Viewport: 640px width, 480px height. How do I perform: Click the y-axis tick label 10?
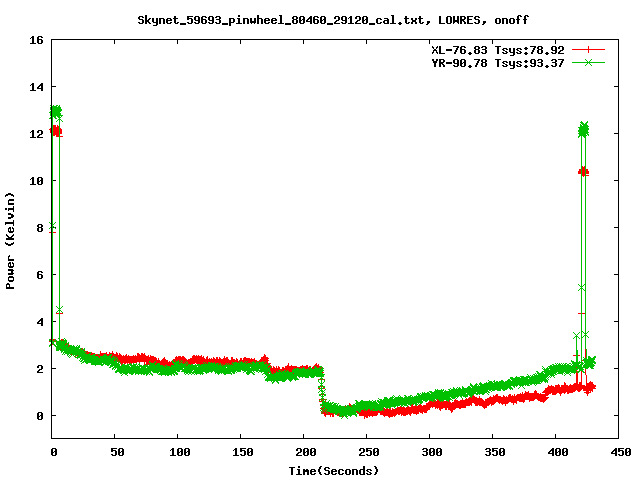pos(36,181)
